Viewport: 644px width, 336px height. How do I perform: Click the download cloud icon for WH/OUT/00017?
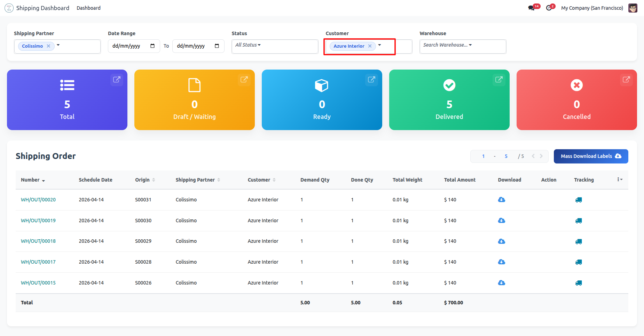coord(501,262)
